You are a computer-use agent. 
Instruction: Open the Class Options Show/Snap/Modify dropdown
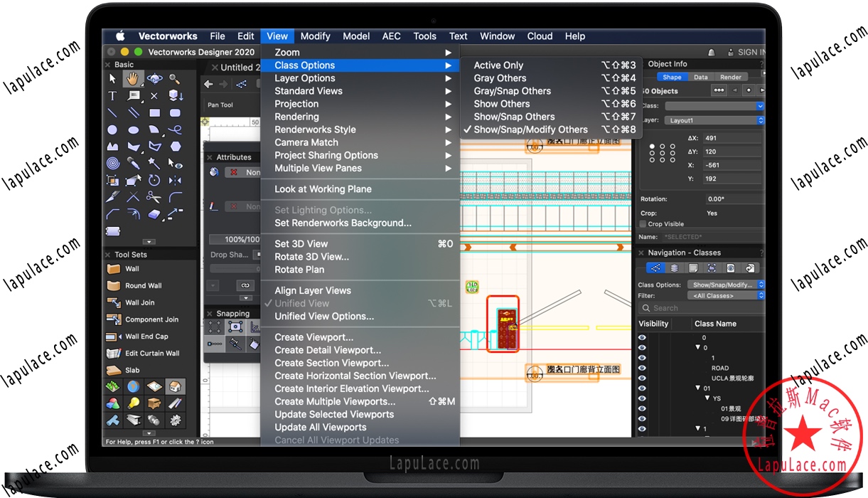pyautogui.click(x=727, y=285)
